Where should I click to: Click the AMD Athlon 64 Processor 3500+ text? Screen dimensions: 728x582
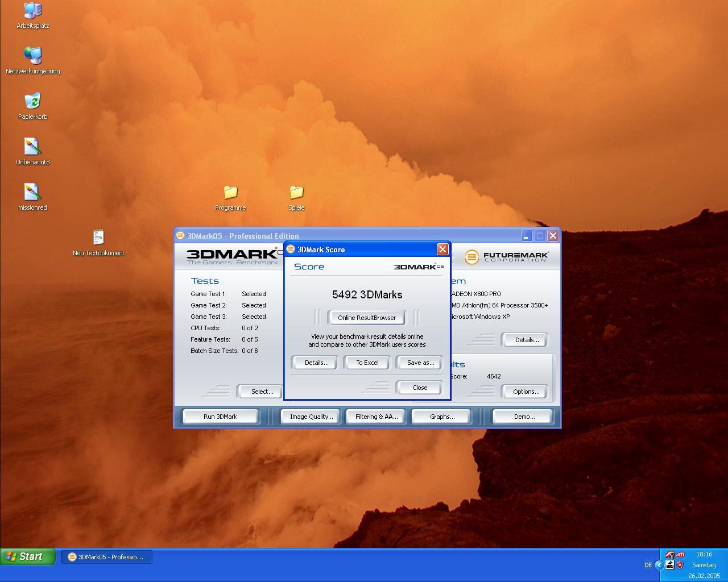pos(500,305)
